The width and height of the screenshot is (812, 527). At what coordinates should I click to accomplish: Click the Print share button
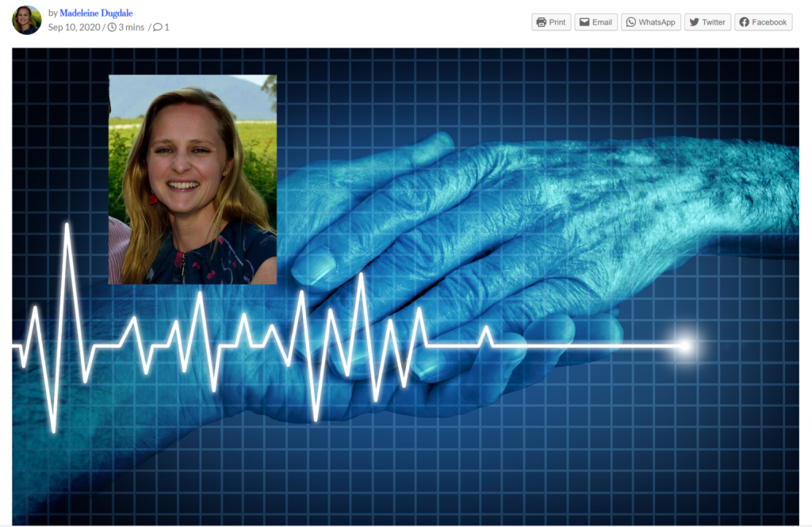click(551, 22)
